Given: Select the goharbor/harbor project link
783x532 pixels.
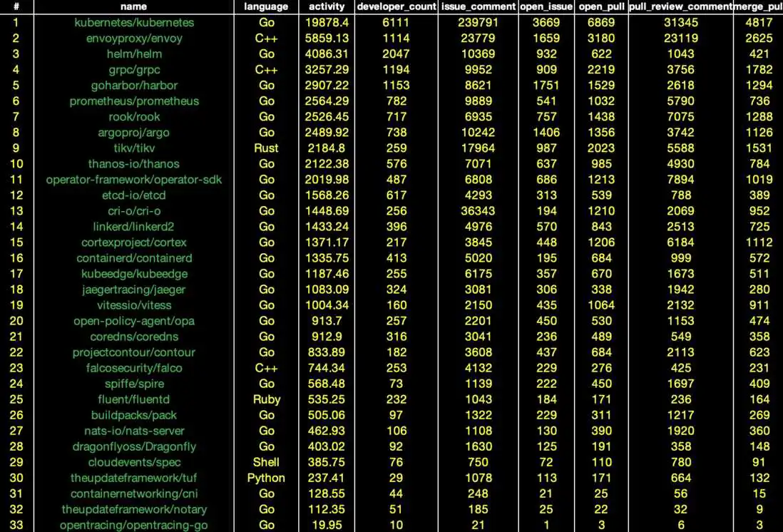Looking at the screenshot, I should 134,86.
